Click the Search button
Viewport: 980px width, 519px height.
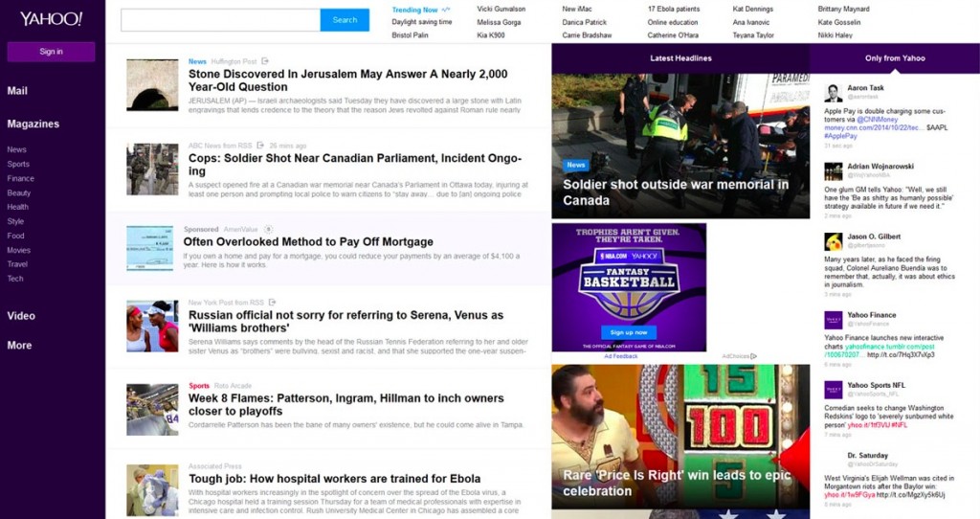[x=345, y=20]
